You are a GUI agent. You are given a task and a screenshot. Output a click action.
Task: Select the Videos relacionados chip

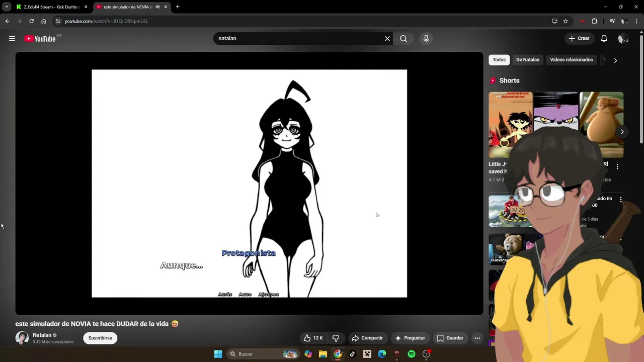pos(572,60)
